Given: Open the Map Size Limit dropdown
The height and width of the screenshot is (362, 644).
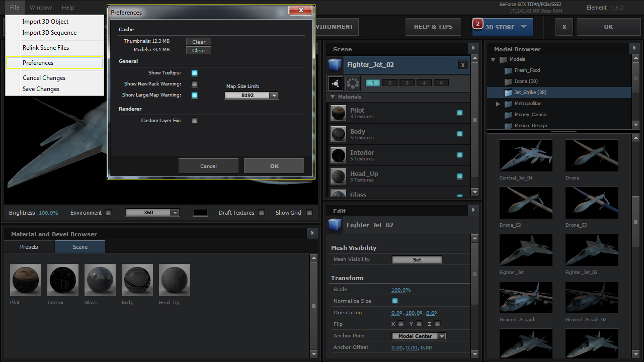Looking at the screenshot, I should pyautogui.click(x=274, y=95).
